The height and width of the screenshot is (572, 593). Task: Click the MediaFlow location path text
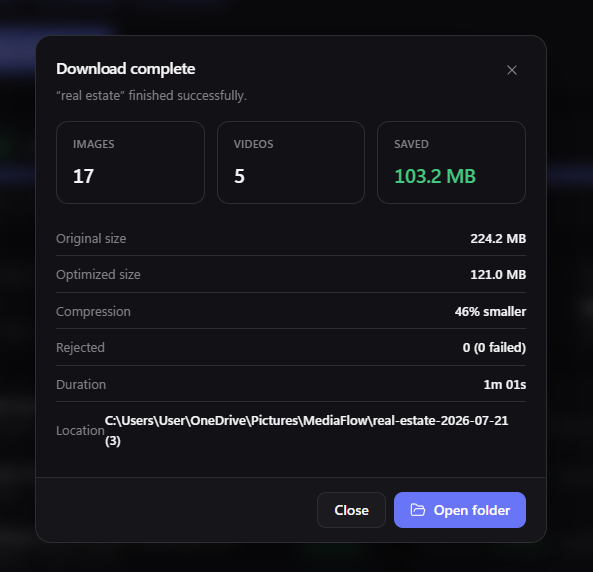(x=306, y=431)
